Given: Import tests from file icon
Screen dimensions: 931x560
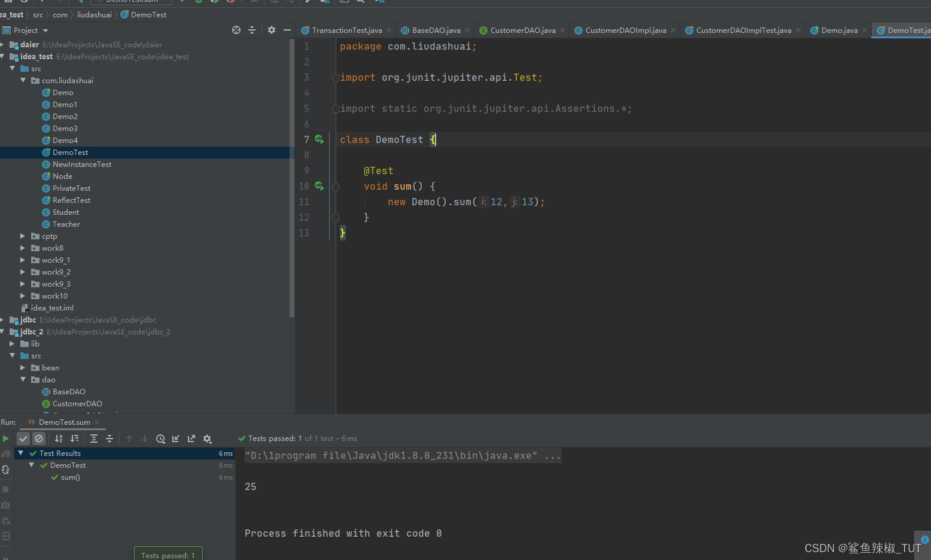Looking at the screenshot, I should [176, 439].
